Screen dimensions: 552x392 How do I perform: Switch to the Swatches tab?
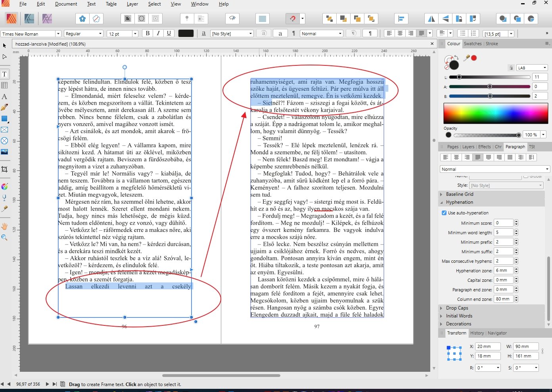[473, 44]
